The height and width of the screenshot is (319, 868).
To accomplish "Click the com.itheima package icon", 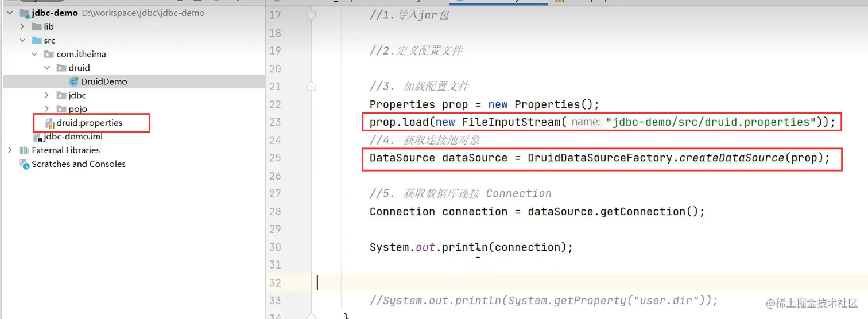I will pos(49,54).
